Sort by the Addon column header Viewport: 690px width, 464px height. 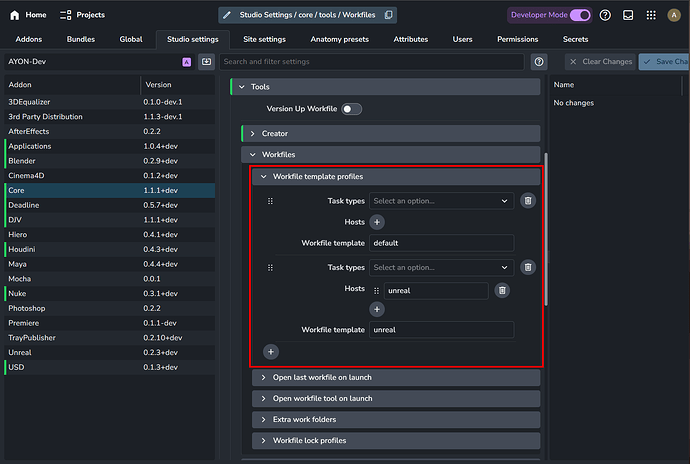[x=72, y=85]
